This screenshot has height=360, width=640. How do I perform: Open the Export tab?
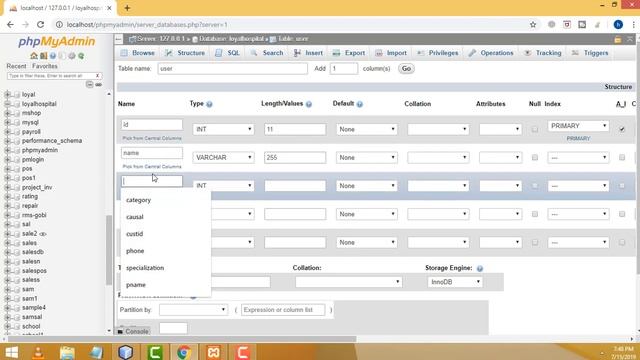tap(349, 53)
